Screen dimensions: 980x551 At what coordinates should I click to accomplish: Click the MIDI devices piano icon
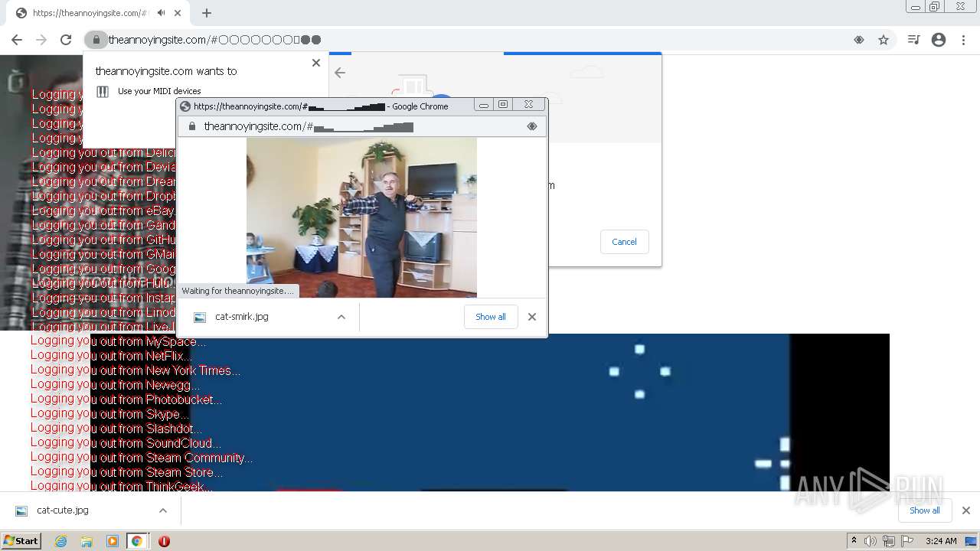[103, 92]
